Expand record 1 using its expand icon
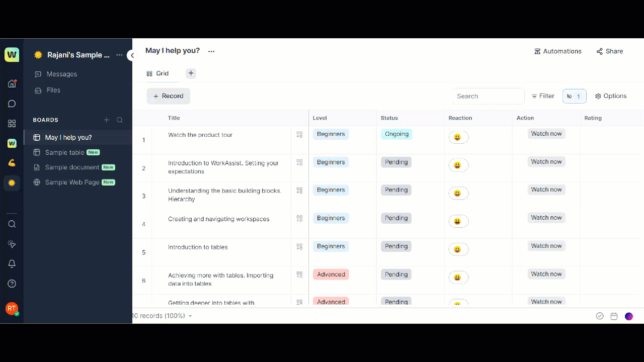This screenshot has width=644, height=362. [299, 135]
